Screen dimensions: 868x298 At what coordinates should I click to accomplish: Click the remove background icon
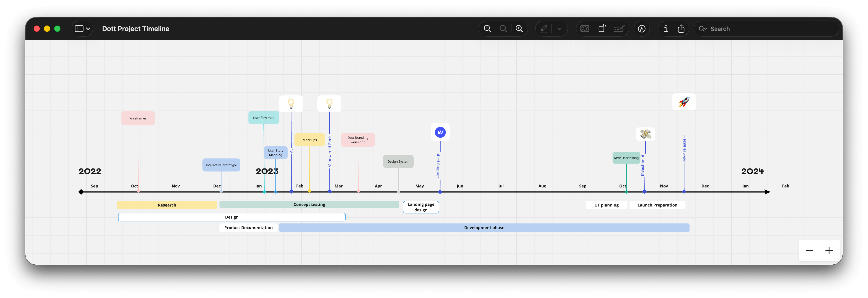pos(585,29)
